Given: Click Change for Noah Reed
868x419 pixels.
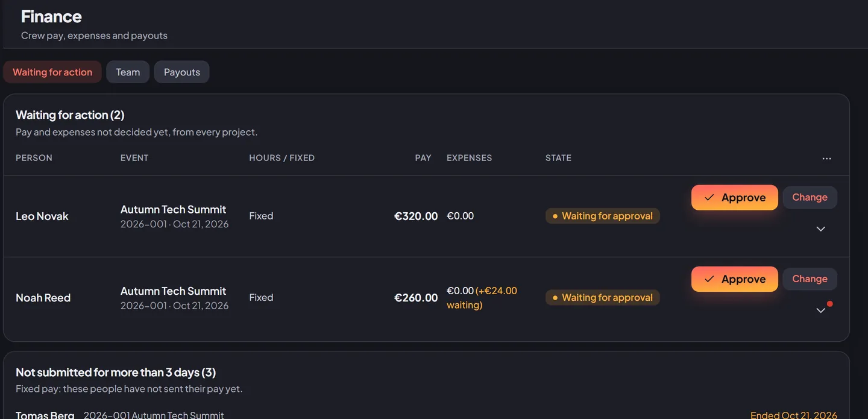Looking at the screenshot, I should (810, 279).
